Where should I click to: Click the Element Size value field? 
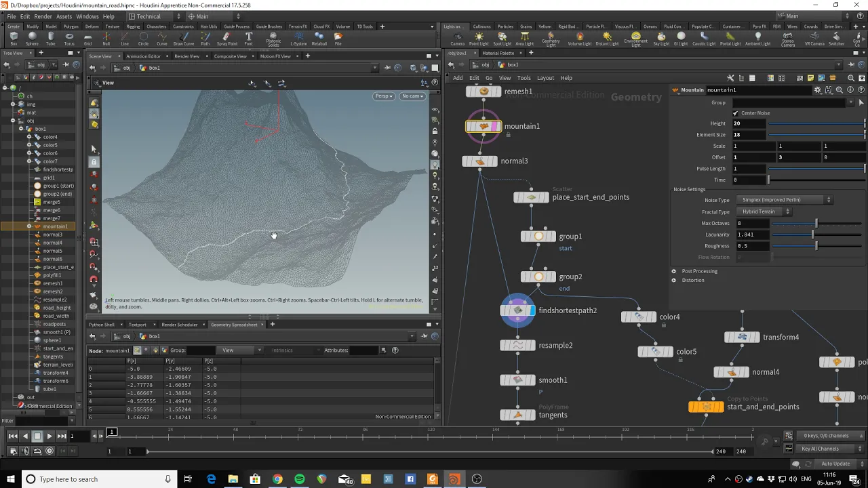pos(749,135)
